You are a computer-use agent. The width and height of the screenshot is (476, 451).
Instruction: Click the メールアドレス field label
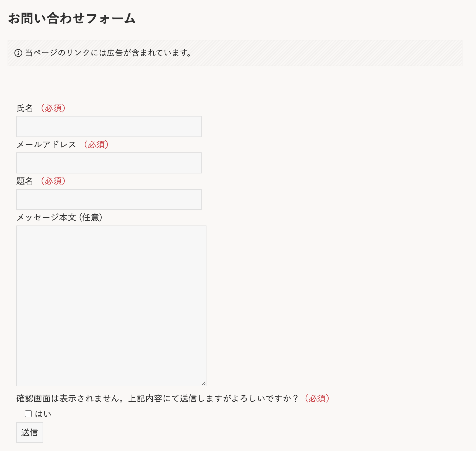(x=46, y=145)
